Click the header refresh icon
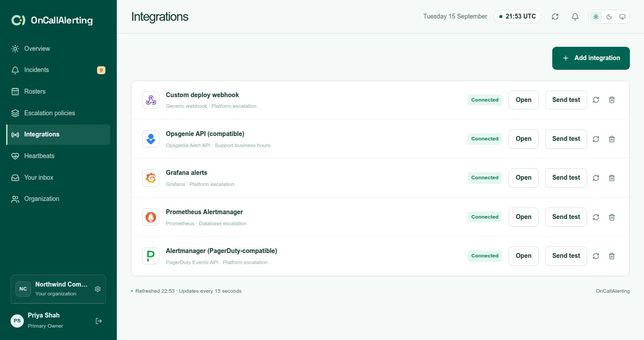 [x=555, y=17]
